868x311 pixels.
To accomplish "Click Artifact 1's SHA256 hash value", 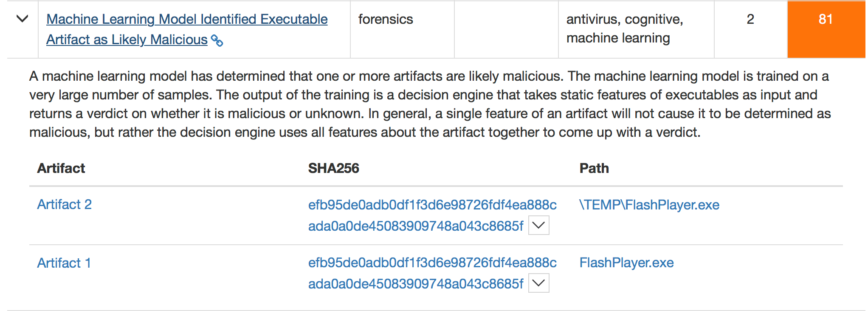I will click(431, 263).
